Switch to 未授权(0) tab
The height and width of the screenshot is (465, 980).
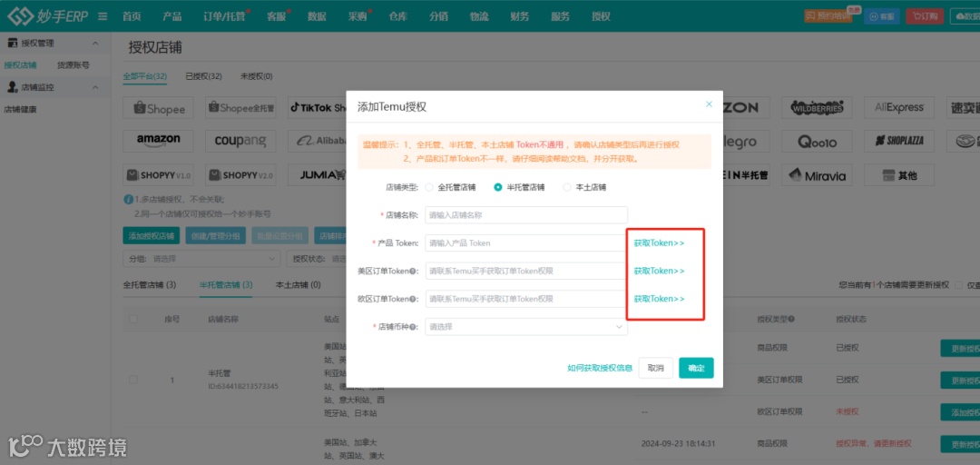point(256,76)
